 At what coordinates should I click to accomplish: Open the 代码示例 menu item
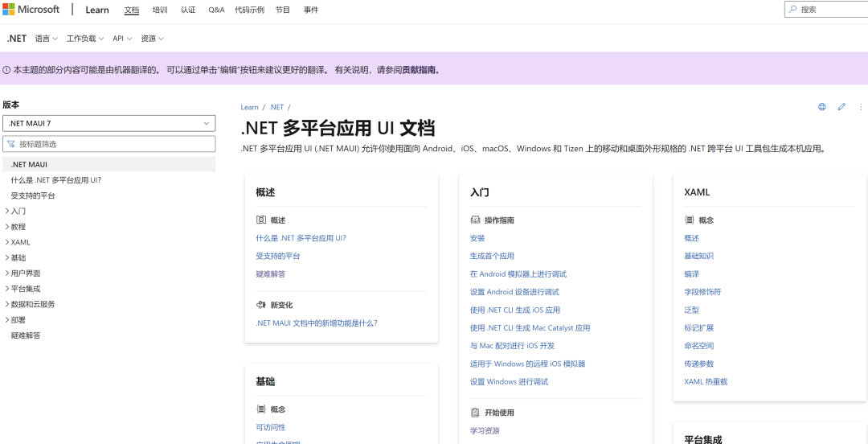coord(250,10)
